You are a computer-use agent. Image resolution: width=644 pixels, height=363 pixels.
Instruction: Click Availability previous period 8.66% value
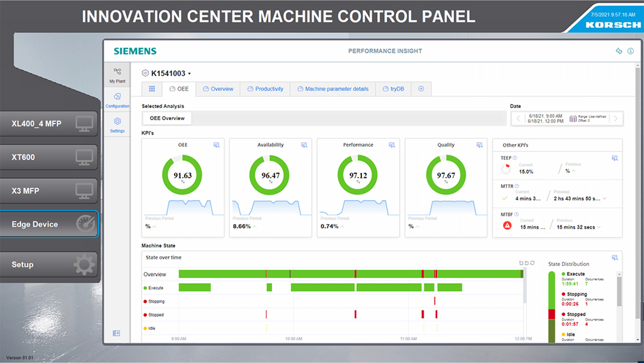point(241,226)
